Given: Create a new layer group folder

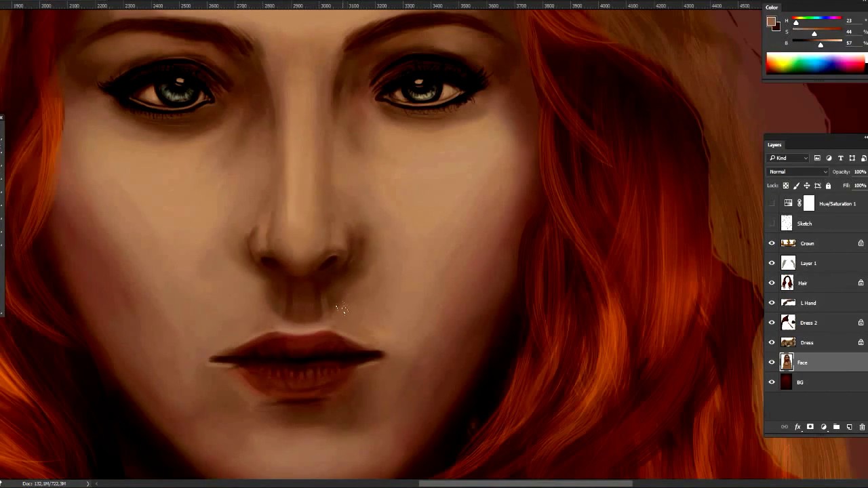Looking at the screenshot, I should click(x=836, y=427).
